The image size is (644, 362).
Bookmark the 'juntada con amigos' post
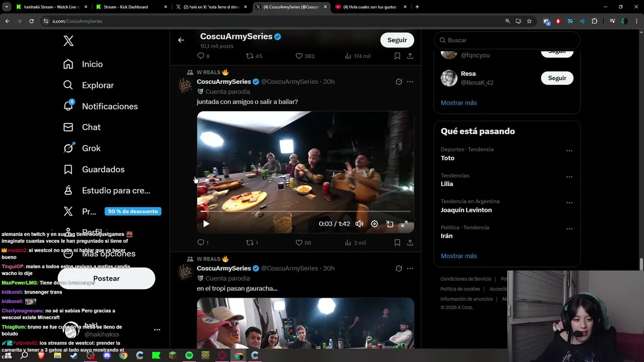point(397,243)
